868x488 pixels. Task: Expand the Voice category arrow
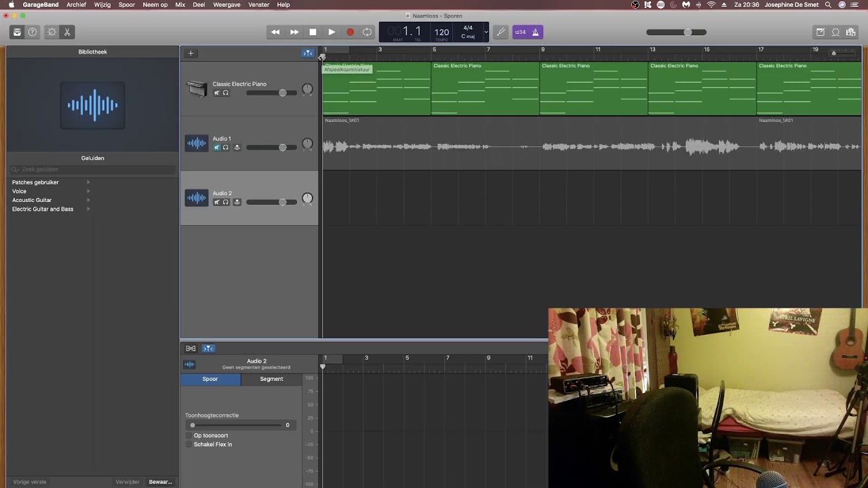point(88,191)
